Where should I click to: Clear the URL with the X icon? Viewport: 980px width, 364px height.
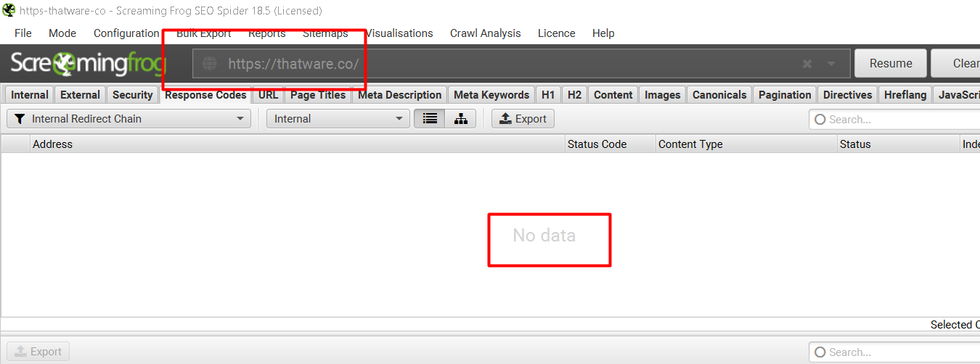807,64
